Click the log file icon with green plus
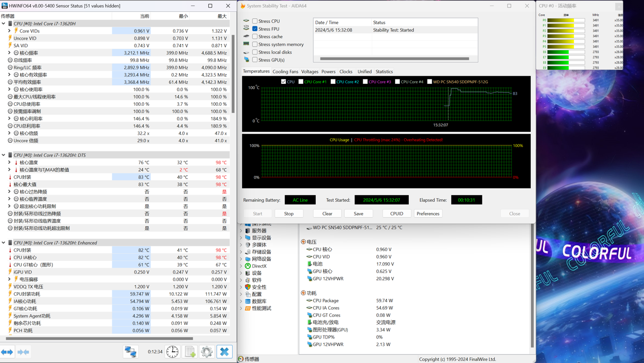The height and width of the screenshot is (363, 644). (190, 352)
